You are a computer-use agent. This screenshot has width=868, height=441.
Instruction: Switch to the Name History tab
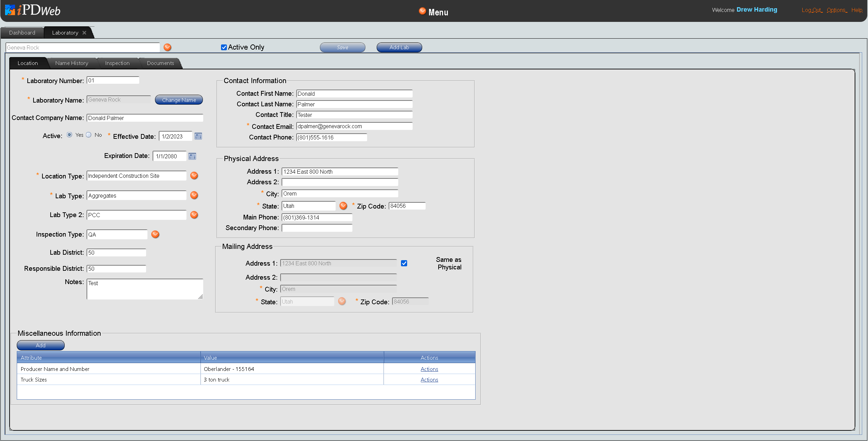[x=72, y=63]
